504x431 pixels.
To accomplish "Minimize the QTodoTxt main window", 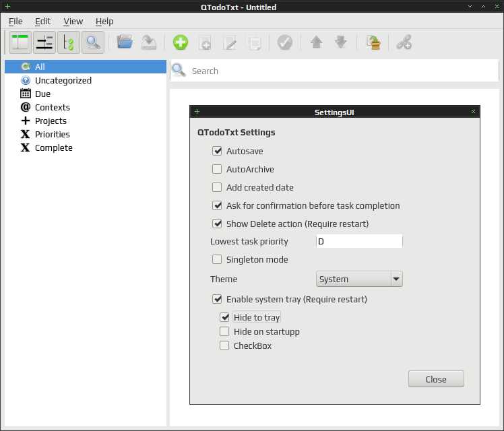I will pyautogui.click(x=470, y=6).
